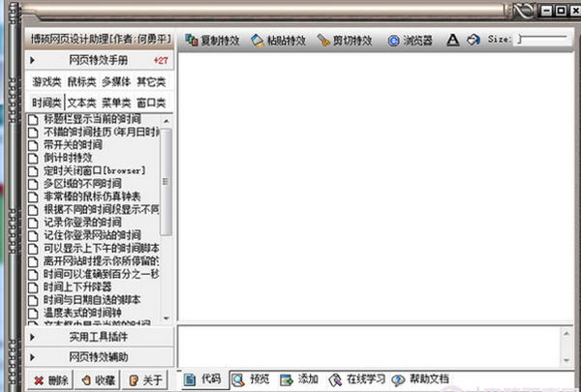Click inside the main code editing area
This screenshot has height=392, width=581.
pyautogui.click(x=376, y=187)
